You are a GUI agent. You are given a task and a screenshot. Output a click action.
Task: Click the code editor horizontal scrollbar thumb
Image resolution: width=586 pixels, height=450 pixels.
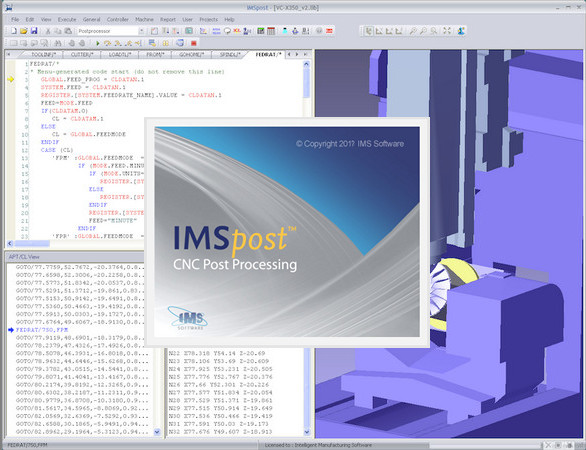pos(32,244)
